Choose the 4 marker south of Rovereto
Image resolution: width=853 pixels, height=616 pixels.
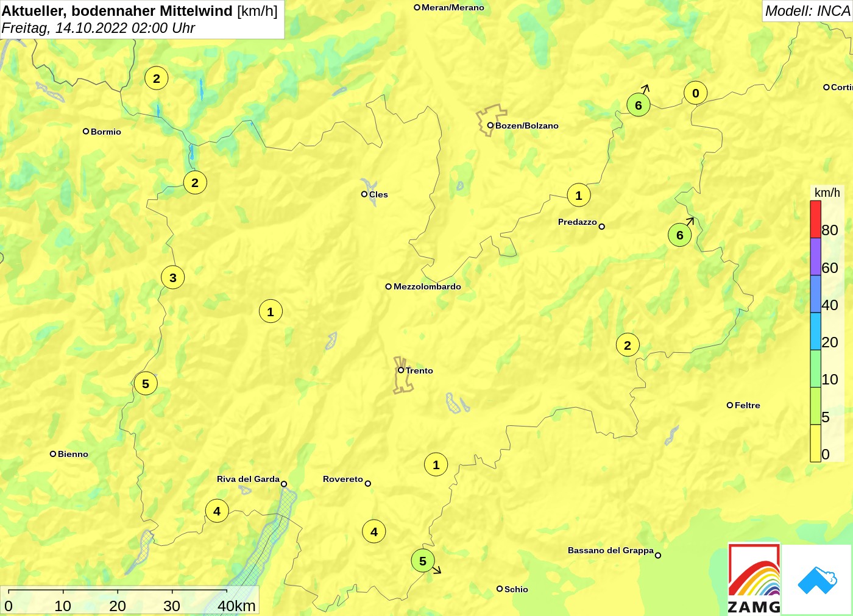pyautogui.click(x=374, y=532)
